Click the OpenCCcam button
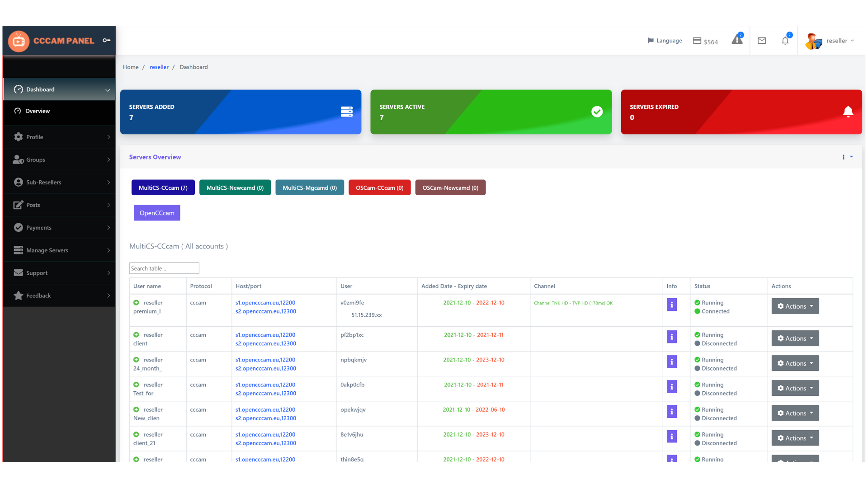 (x=157, y=213)
